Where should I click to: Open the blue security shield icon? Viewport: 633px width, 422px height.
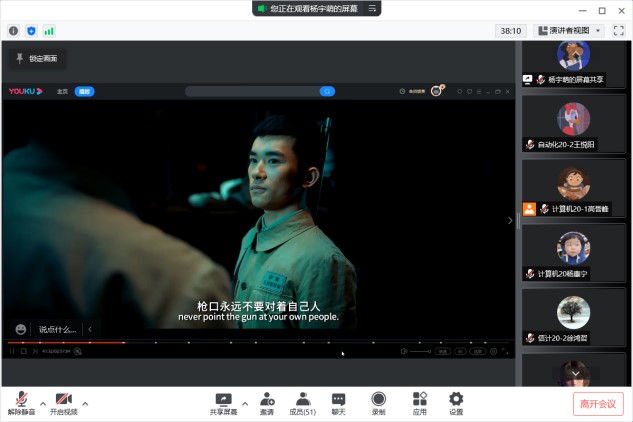31,31
